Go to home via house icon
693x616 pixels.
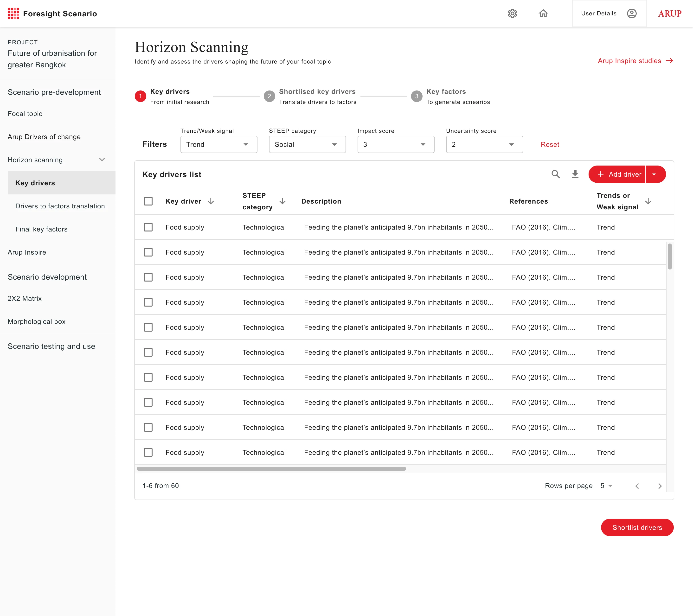543,13
